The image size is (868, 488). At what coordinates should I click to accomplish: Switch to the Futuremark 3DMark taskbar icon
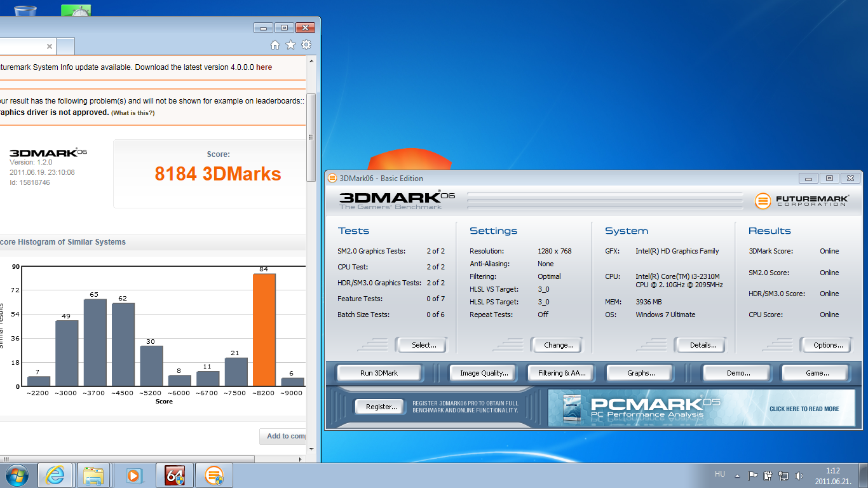tap(215, 475)
